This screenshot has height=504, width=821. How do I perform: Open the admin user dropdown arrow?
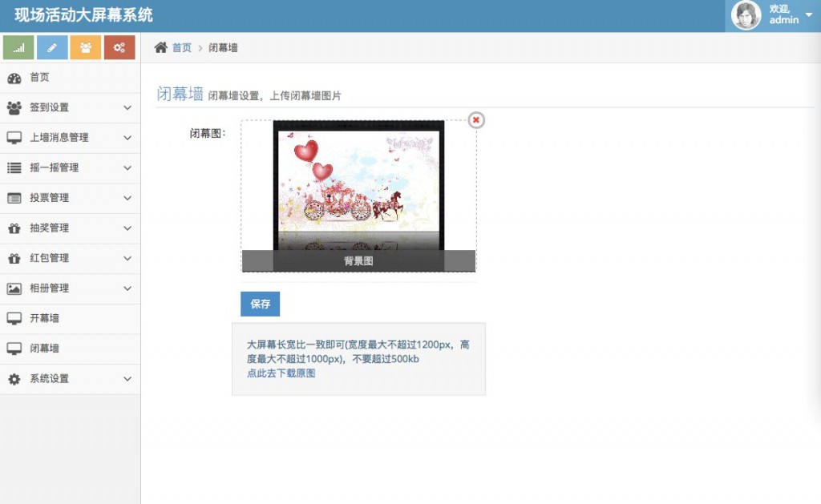coord(809,15)
